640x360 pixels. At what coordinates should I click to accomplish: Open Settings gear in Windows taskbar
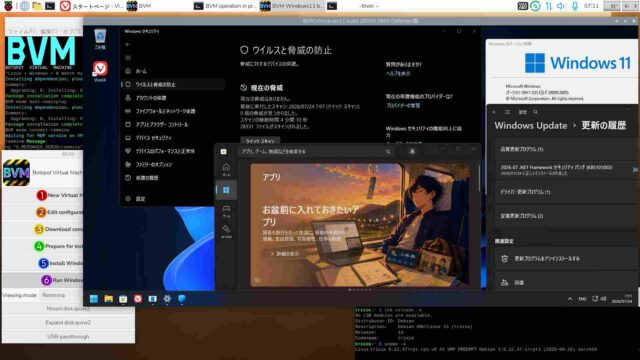click(x=167, y=299)
